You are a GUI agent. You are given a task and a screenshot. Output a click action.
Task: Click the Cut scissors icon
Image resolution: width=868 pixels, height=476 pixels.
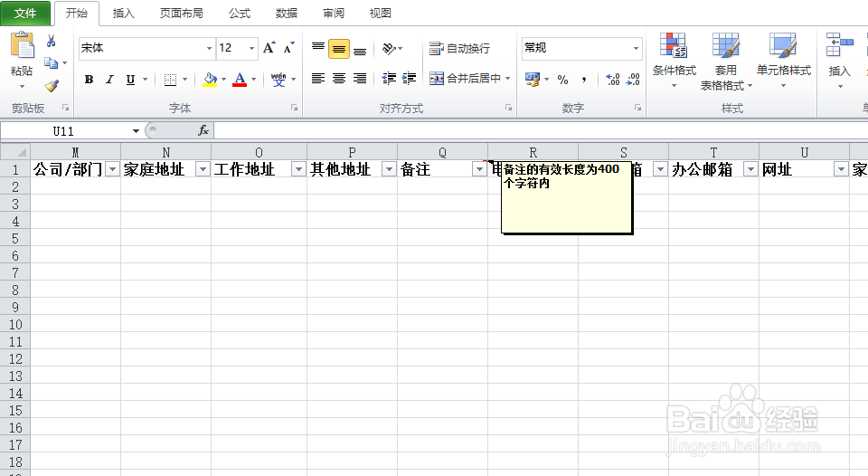click(51, 41)
